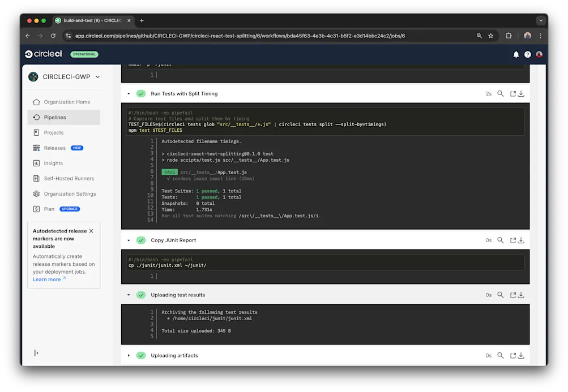Open Copy JUnit Report output in new tab
Viewport: 568px width, 392px height.
pyautogui.click(x=513, y=240)
